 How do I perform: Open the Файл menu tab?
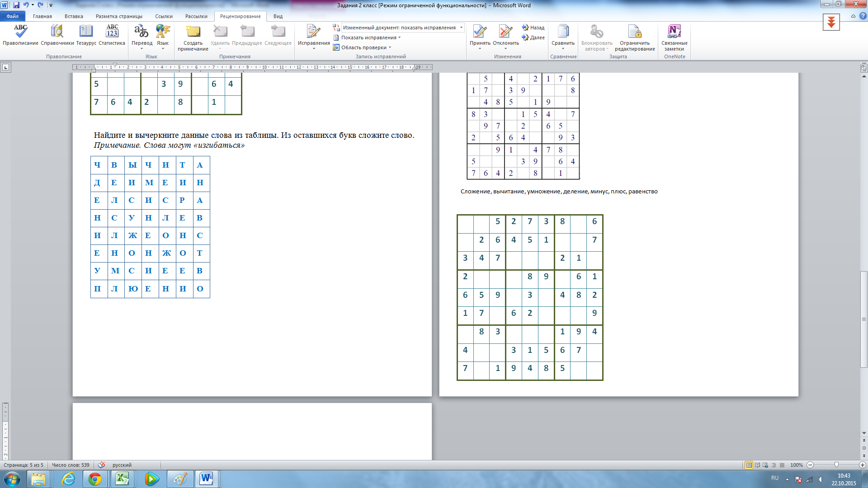click(13, 16)
